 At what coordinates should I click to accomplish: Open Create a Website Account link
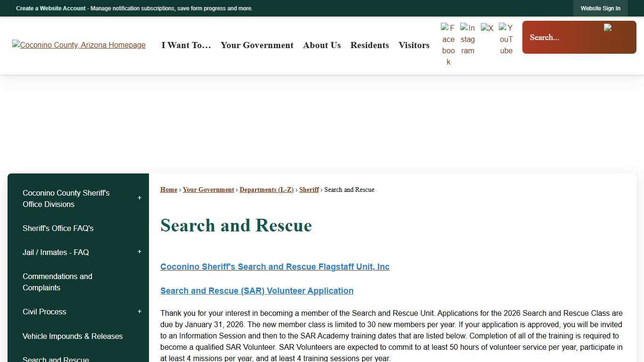pyautogui.click(x=50, y=8)
